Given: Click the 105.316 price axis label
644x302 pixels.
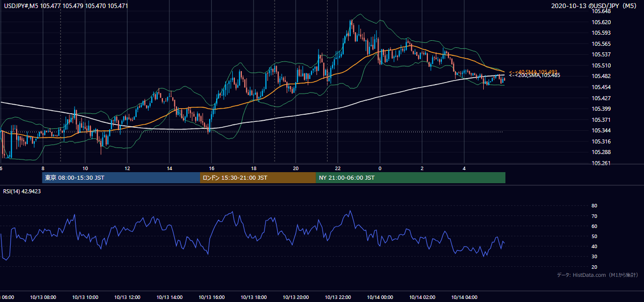Looking at the screenshot, I should click(x=601, y=141).
